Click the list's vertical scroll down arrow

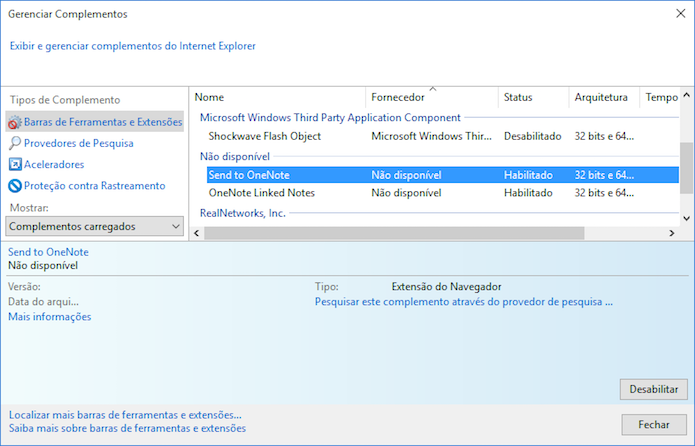click(x=687, y=218)
